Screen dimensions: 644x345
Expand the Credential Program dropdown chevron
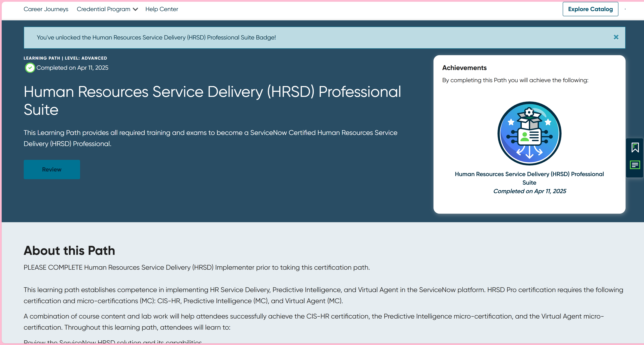pos(136,9)
